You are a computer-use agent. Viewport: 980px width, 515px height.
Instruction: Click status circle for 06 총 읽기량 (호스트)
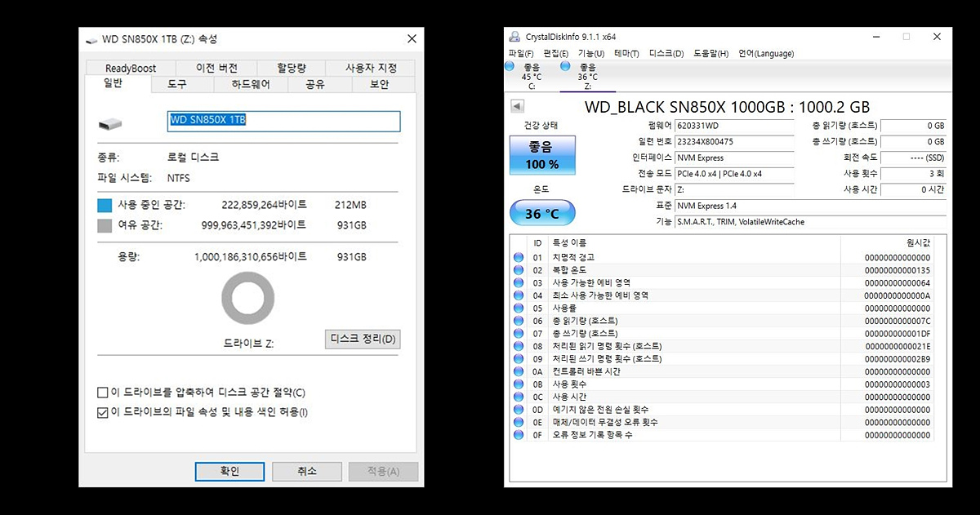click(518, 321)
